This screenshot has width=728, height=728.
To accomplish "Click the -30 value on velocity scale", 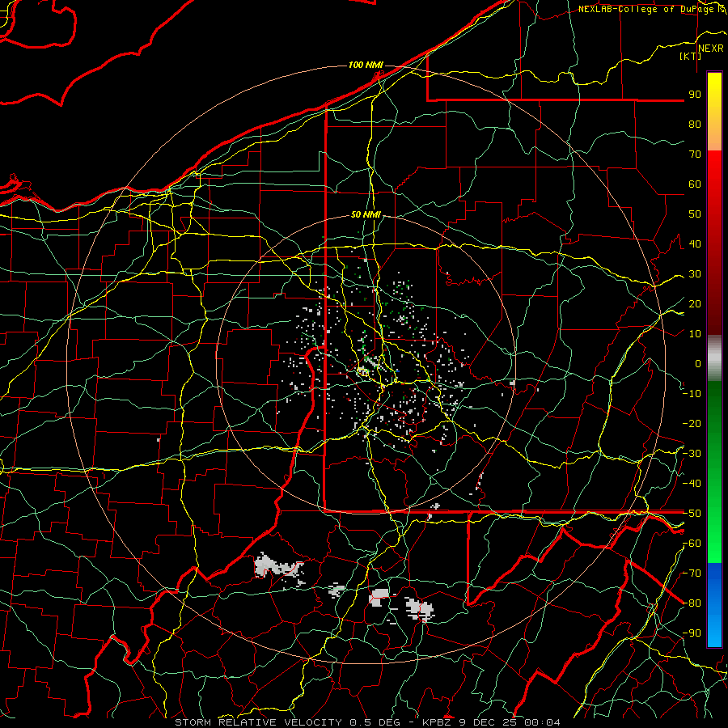I will 692,454.
